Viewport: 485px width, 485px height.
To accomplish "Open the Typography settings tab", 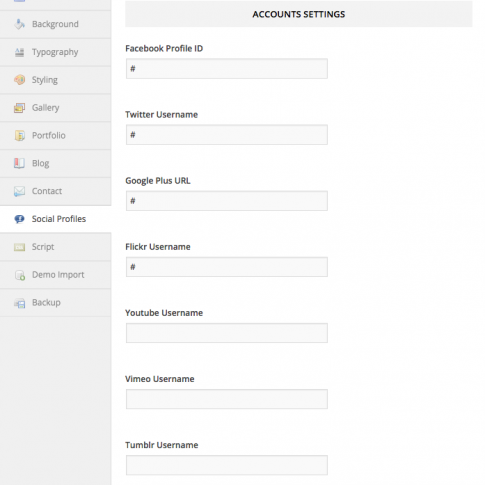I will tap(55, 52).
